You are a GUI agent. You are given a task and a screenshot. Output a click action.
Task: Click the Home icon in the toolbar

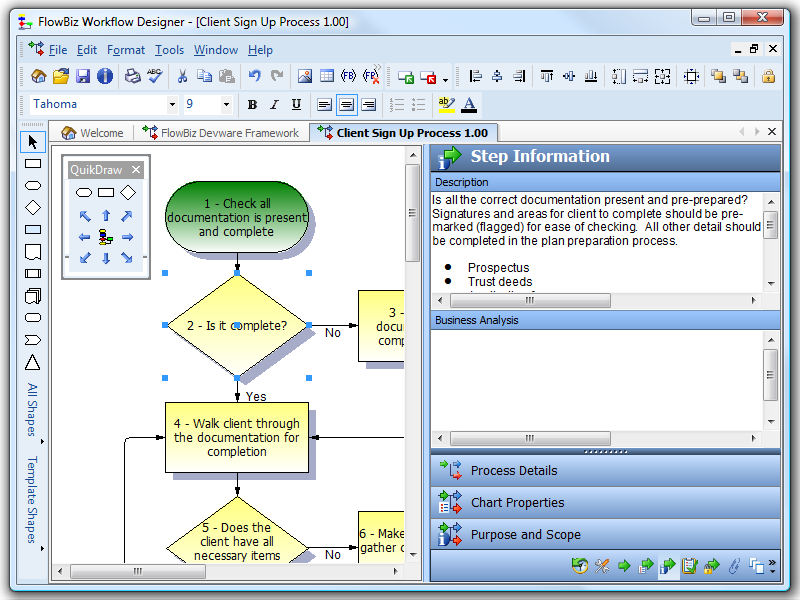tap(39, 77)
